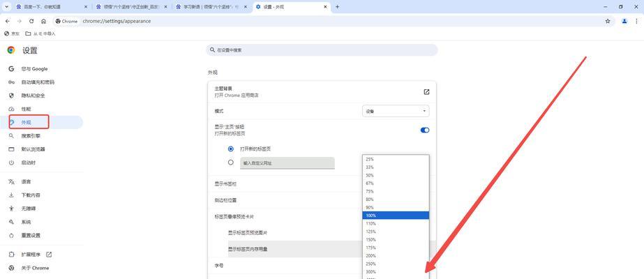Image resolution: width=644 pixels, height=279 pixels.
Task: Close the second browser tab
Action: [x=165, y=7]
